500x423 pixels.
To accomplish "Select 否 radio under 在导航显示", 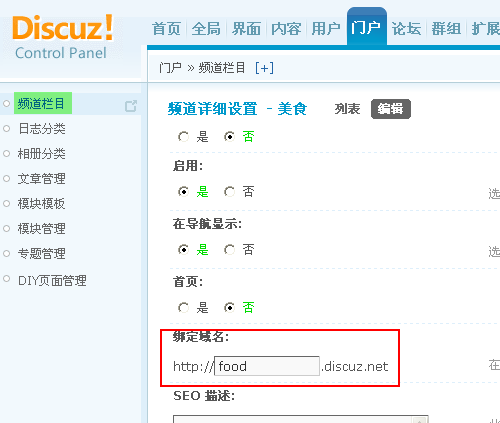I will (230, 250).
